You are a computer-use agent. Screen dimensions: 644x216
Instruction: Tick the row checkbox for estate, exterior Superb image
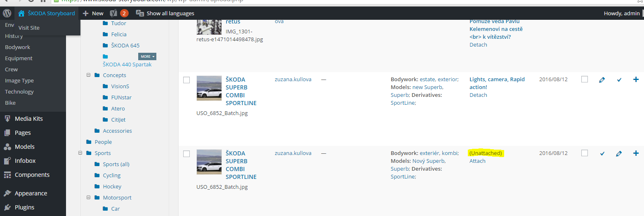click(x=186, y=80)
